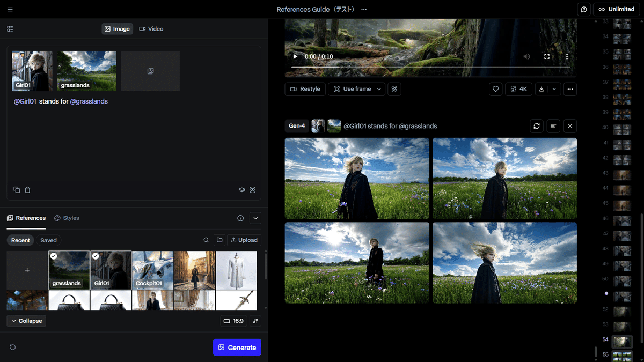Expand the download options arrow
The height and width of the screenshot is (362, 644).
[554, 89]
